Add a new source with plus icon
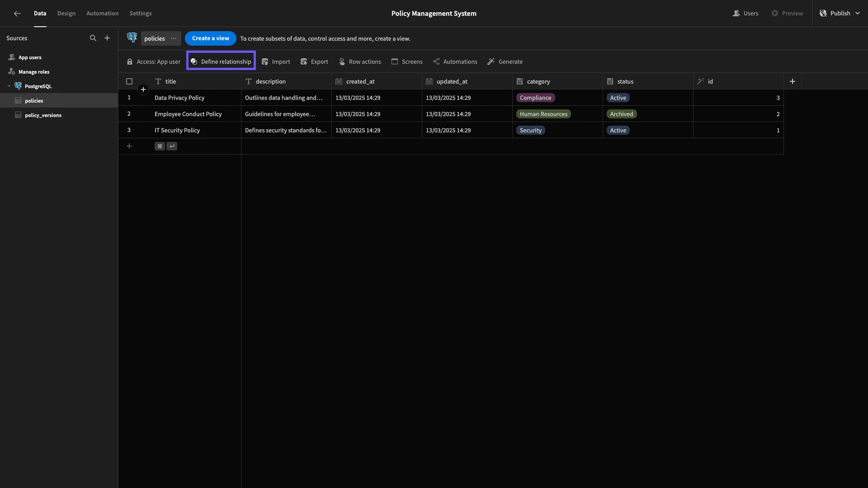The height and width of the screenshot is (488, 868). coord(107,38)
